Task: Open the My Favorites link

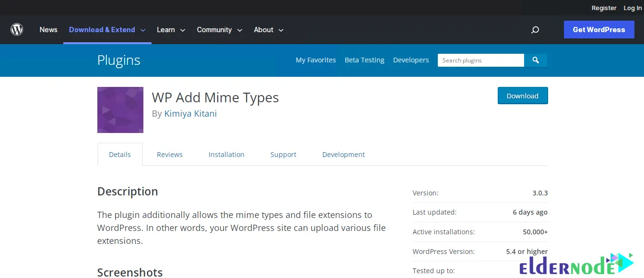Action: [x=316, y=60]
